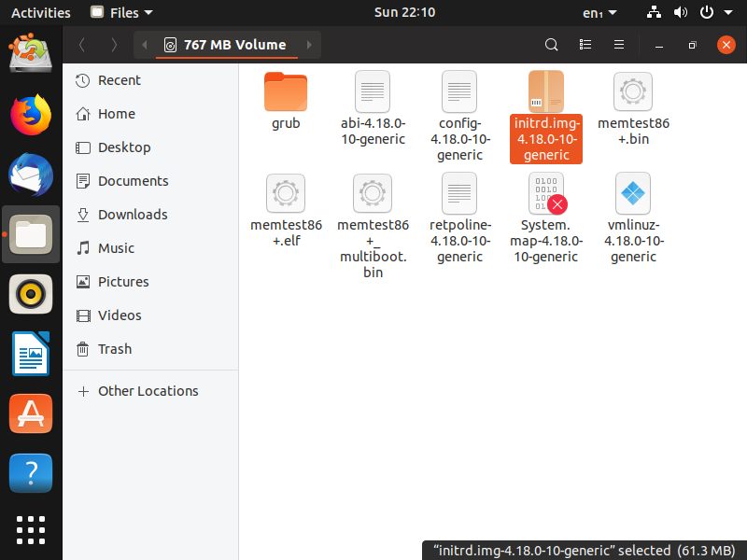
Task: Go to Downloads in the sidebar
Action: tap(133, 215)
